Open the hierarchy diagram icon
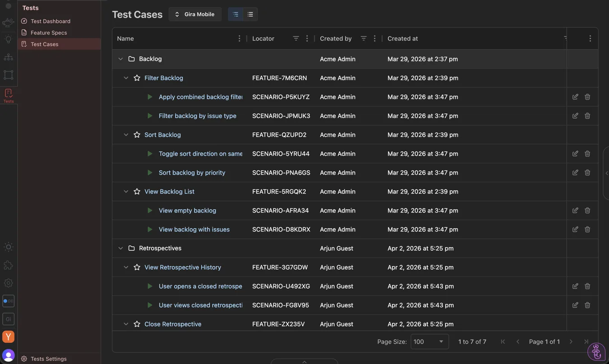This screenshot has width=609, height=364. [x=8, y=57]
